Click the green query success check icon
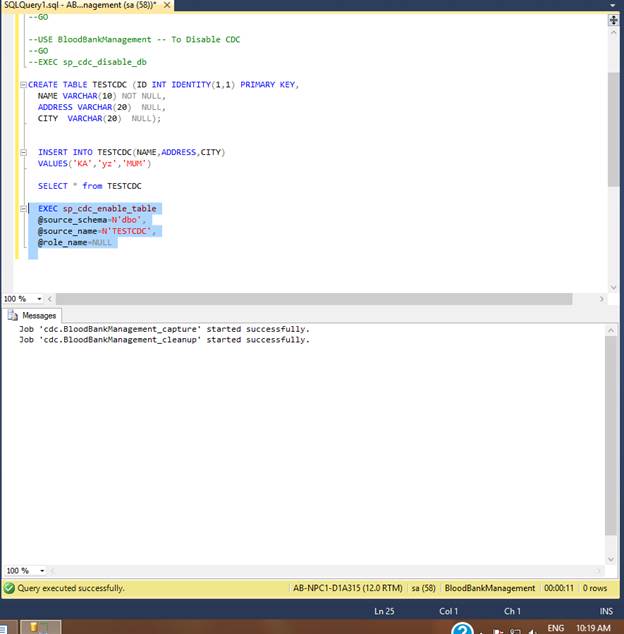624x634 pixels. tap(9, 588)
